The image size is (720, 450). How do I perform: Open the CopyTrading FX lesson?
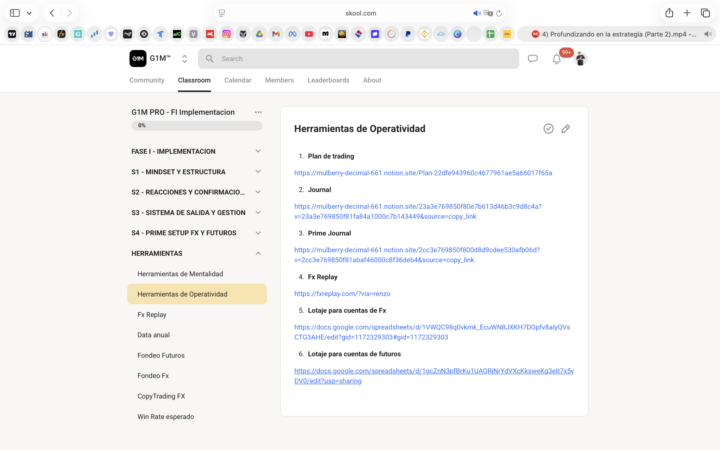197,396
